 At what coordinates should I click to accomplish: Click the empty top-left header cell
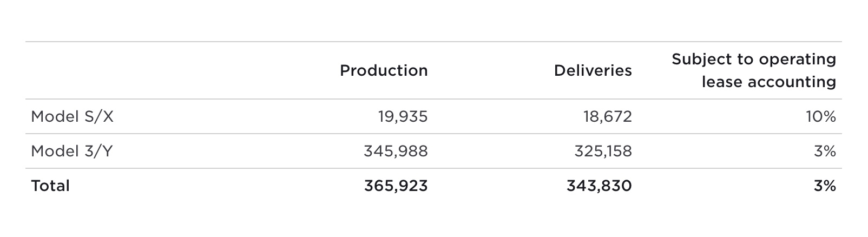(135, 71)
